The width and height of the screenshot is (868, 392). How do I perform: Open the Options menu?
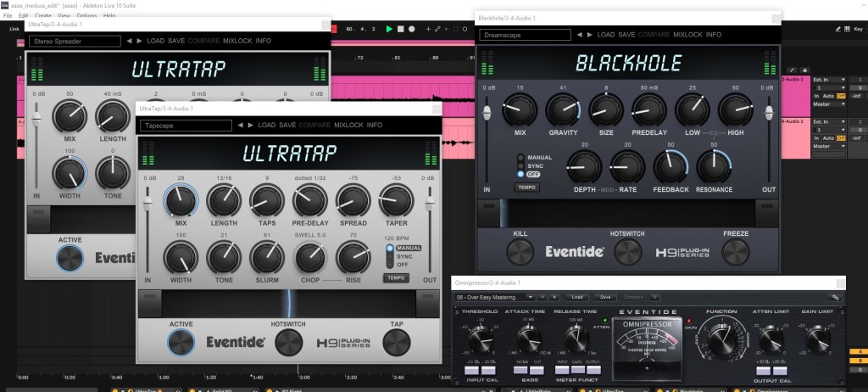pyautogui.click(x=86, y=16)
